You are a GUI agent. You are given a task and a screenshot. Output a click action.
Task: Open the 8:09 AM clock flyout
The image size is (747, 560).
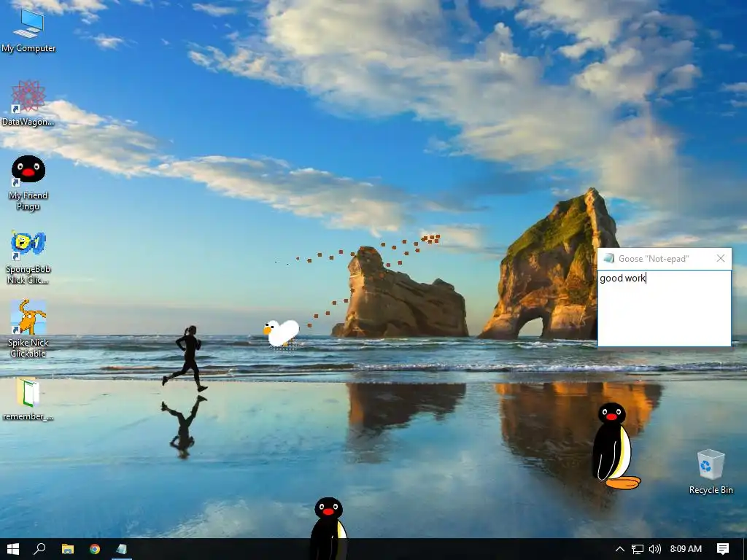(686, 549)
